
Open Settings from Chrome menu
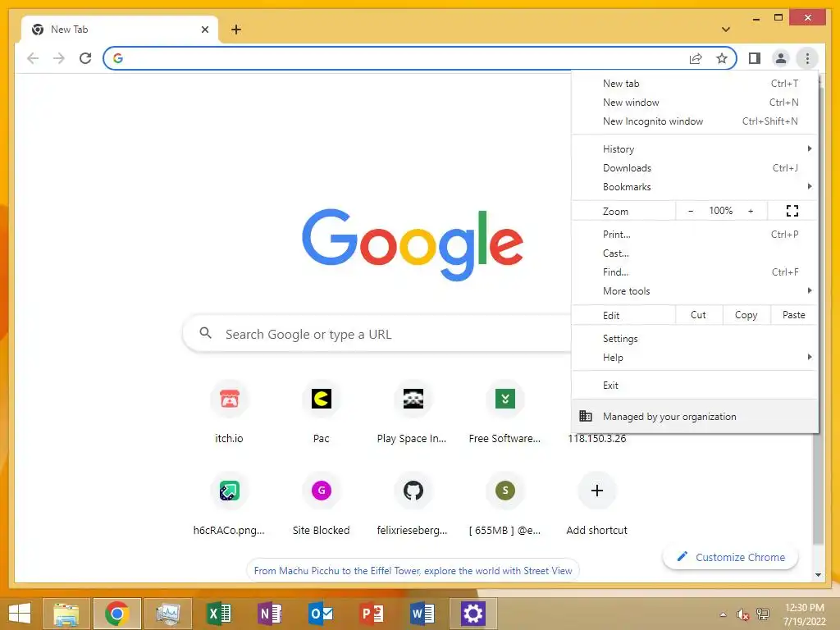(x=695, y=339)
